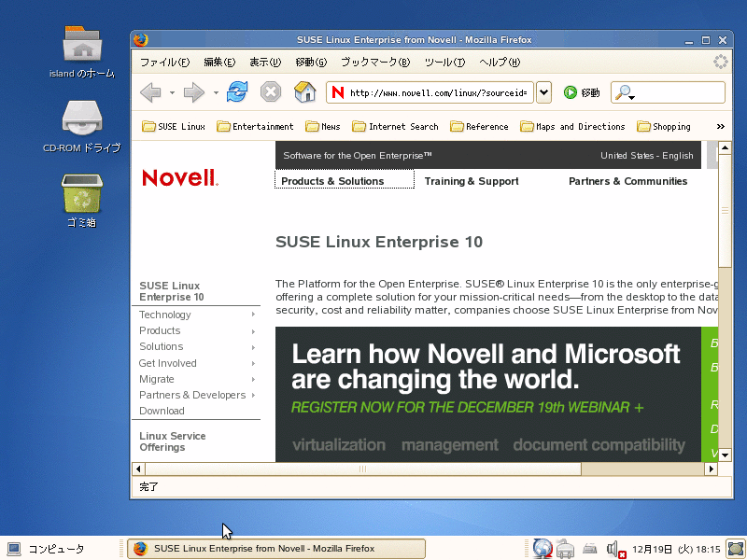This screenshot has height=560, width=747.
Task: Open the SUSE Linux bookmark folder
Action: [174, 126]
